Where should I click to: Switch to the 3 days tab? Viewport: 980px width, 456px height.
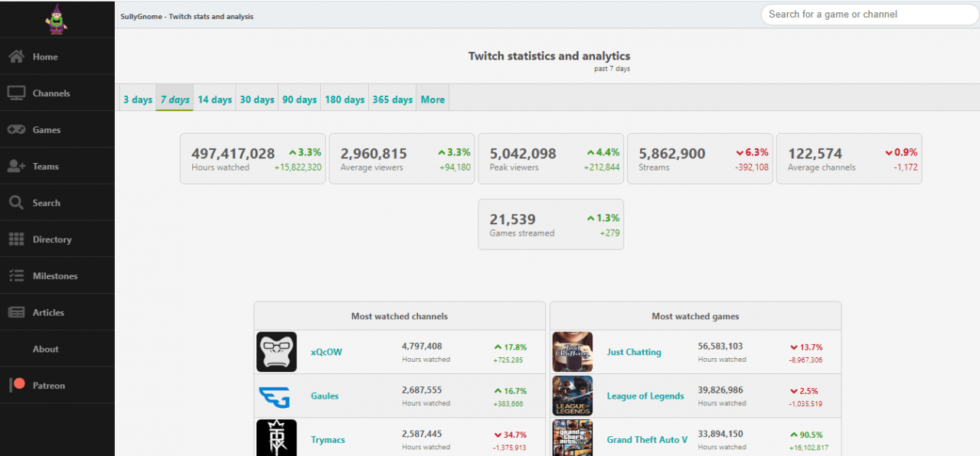(x=138, y=99)
